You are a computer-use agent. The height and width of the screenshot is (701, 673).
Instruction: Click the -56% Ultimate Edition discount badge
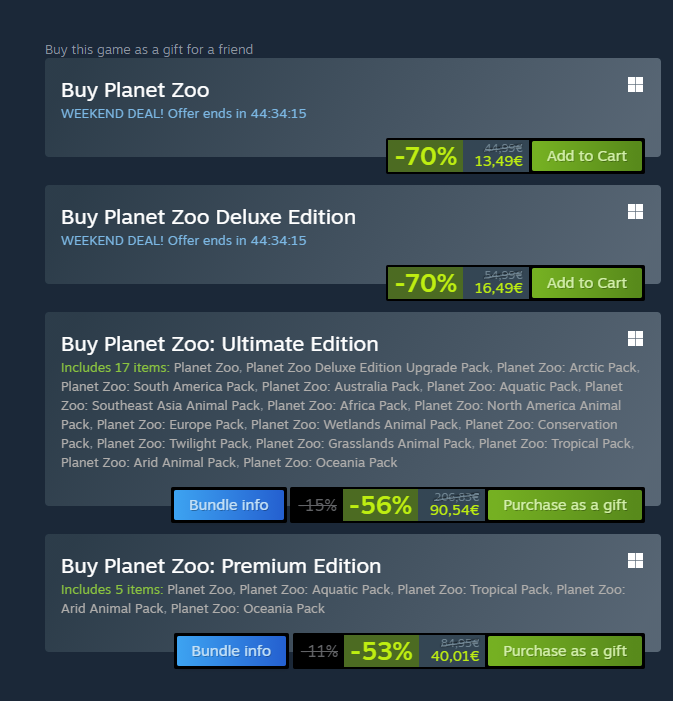381,505
